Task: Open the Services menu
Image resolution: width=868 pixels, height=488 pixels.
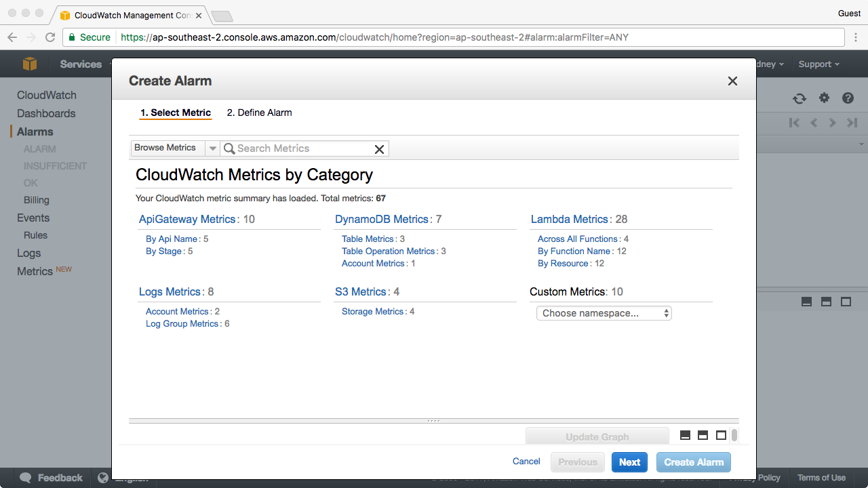Action: coord(81,64)
